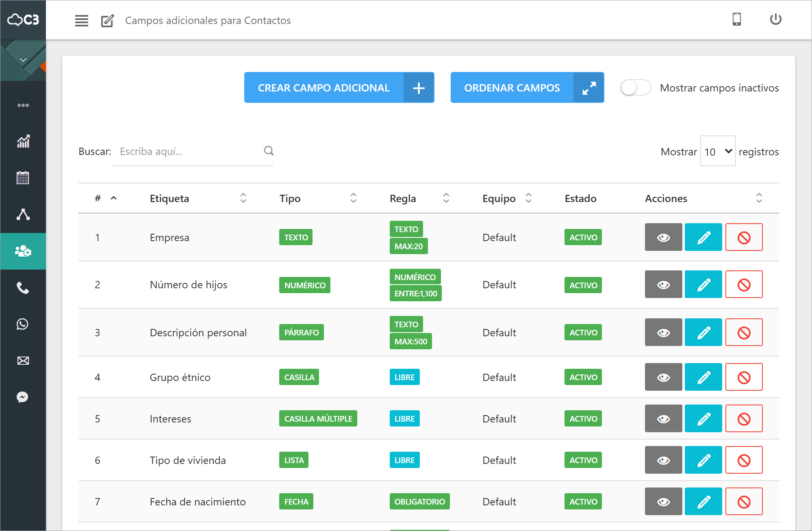Screen dimensions: 812x531
Task: Click the phone calls sidebar icon
Action: [23, 288]
